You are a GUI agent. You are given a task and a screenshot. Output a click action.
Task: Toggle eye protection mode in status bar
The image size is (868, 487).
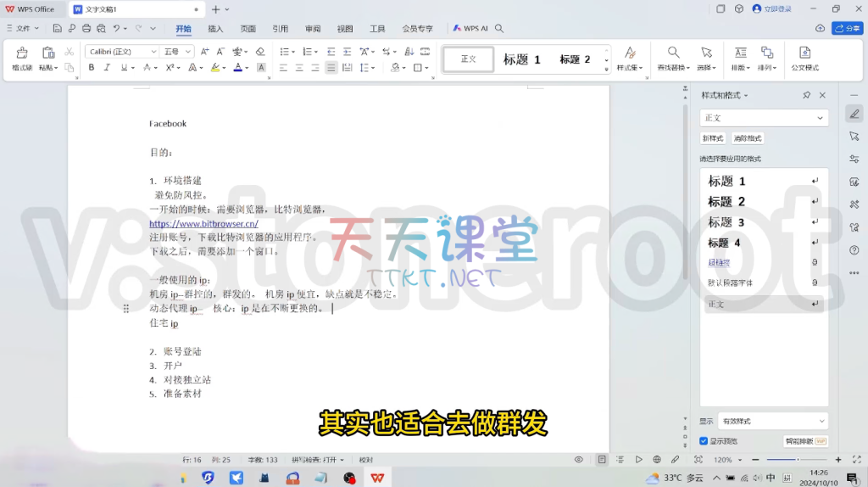pos(579,460)
